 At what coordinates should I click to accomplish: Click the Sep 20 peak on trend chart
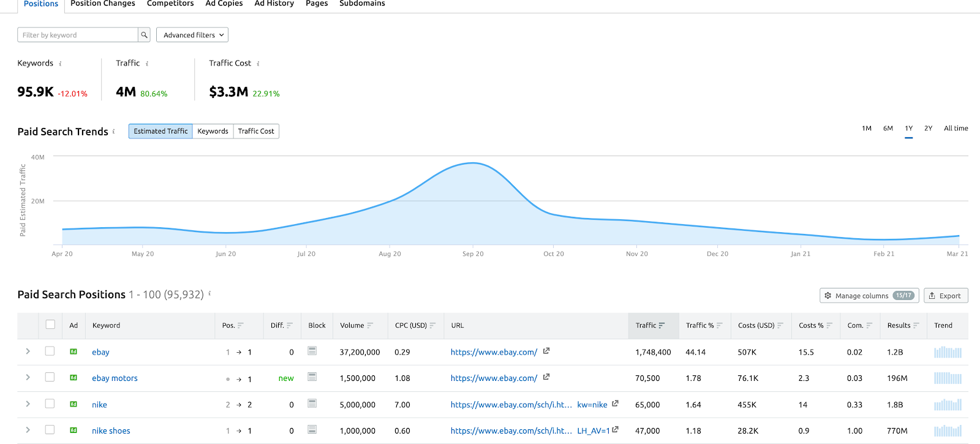coord(472,163)
